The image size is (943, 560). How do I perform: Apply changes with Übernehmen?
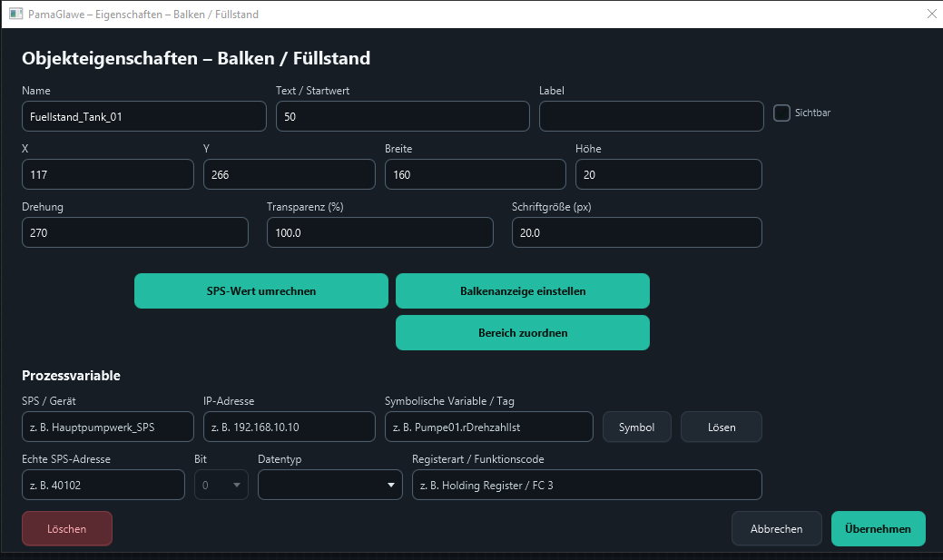[878, 529]
